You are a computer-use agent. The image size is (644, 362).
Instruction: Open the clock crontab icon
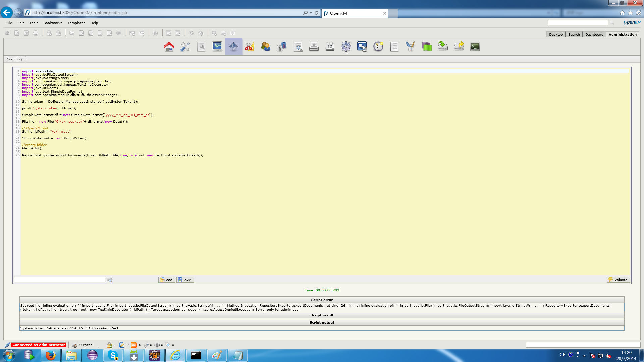tap(378, 47)
